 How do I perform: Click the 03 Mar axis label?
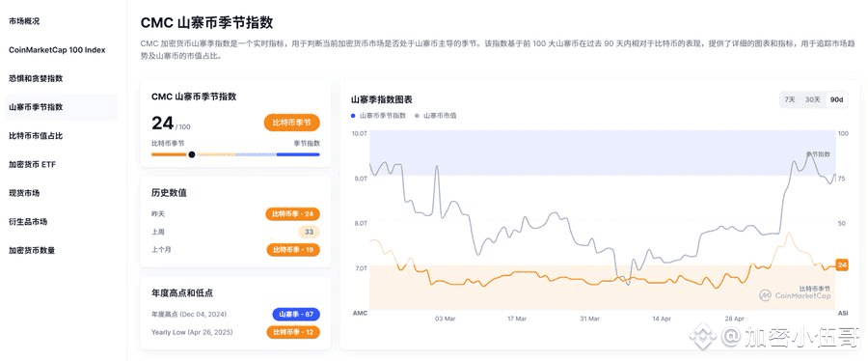(445, 319)
